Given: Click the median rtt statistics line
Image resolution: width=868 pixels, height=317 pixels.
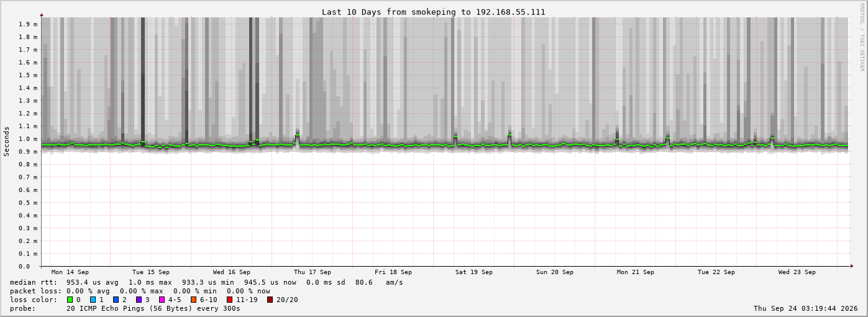Looking at the screenshot, I should pos(206,282).
